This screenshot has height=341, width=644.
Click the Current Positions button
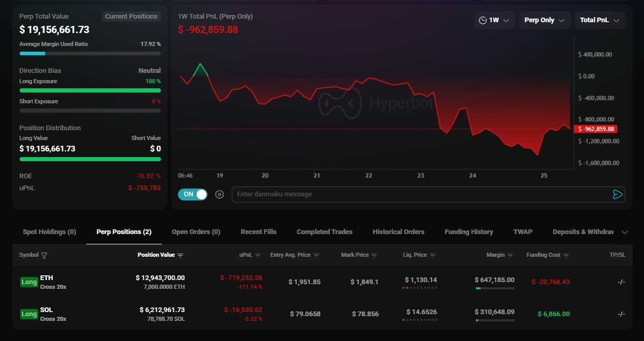point(131,17)
